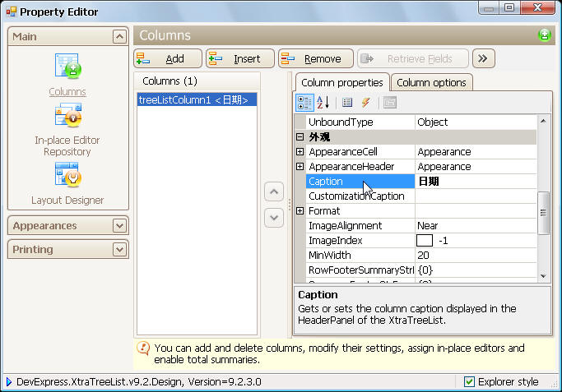
Task: Collapse the 外观 category
Action: tap(300, 136)
